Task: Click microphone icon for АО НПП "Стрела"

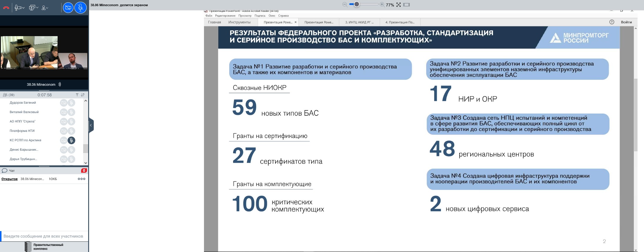Action: [x=71, y=122]
